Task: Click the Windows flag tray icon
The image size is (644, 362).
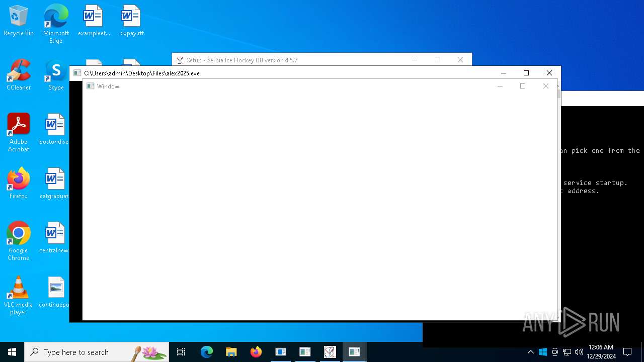Action: (543, 352)
